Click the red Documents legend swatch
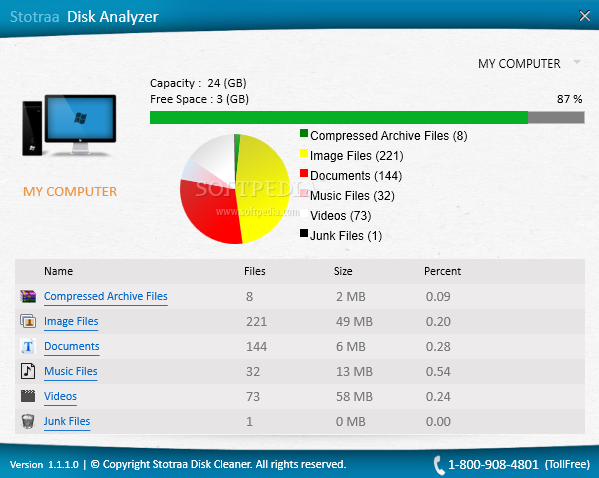The image size is (599, 478). (304, 173)
